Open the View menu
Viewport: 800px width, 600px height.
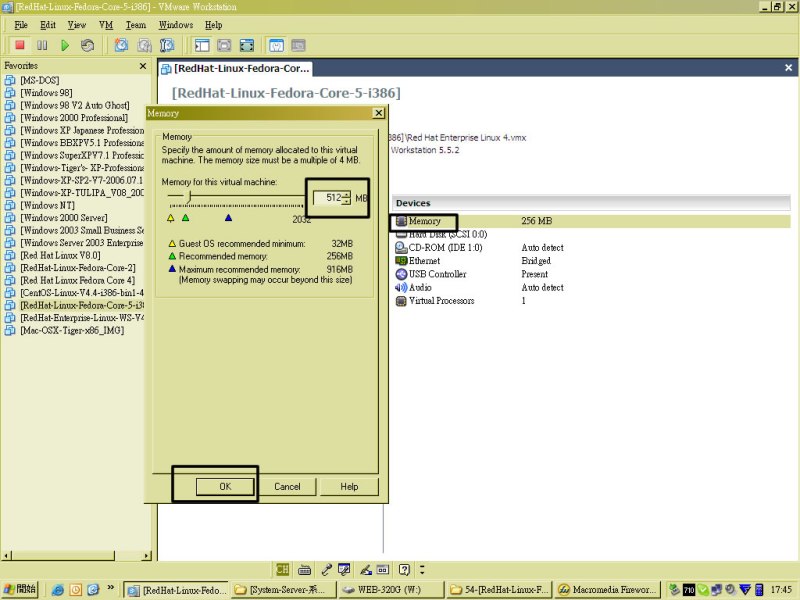(77, 25)
